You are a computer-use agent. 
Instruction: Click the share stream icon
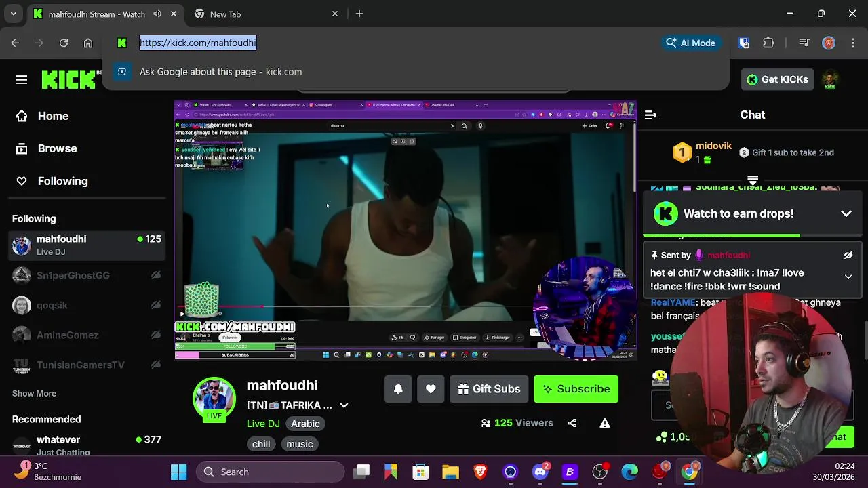[572, 423]
